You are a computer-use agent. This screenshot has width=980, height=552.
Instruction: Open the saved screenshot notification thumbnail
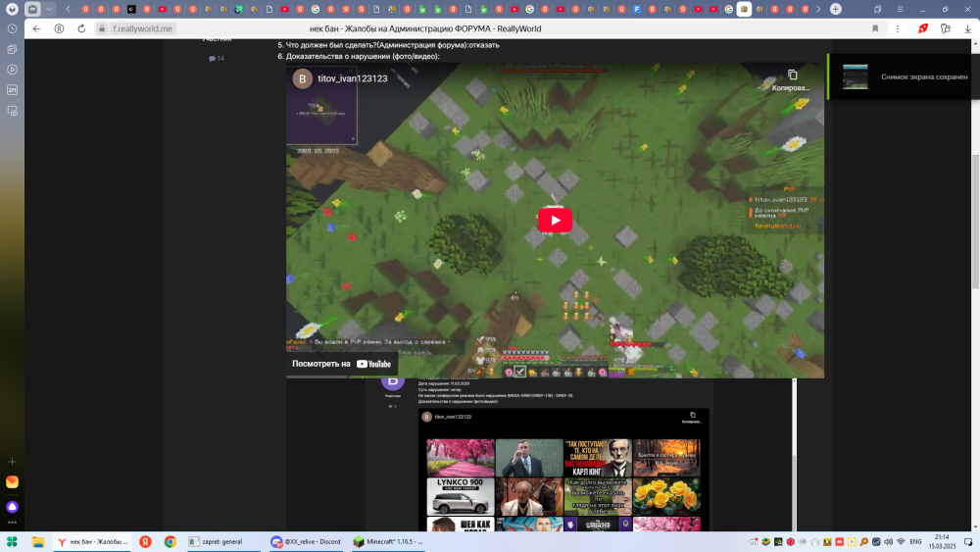click(855, 76)
